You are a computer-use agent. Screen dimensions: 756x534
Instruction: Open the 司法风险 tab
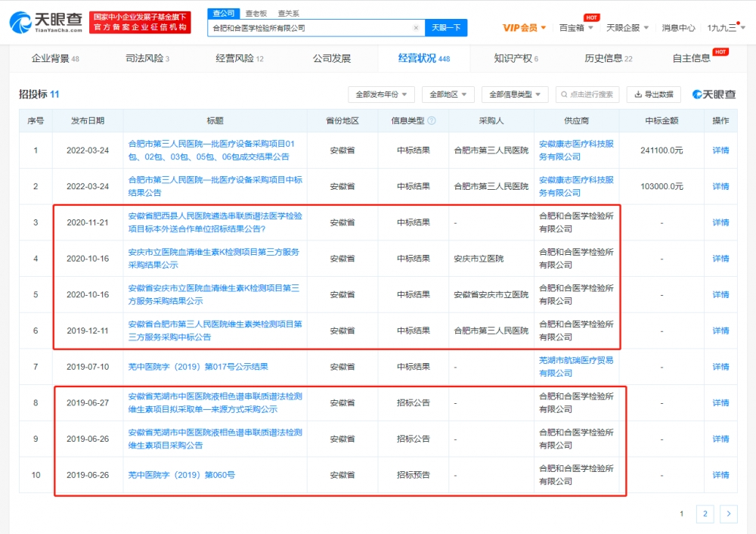tap(147, 58)
